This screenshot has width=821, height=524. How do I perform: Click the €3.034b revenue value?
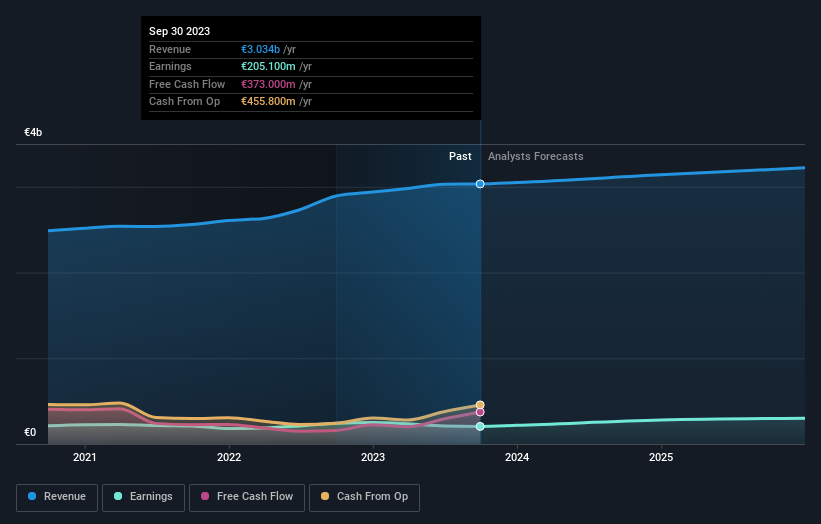tap(261, 49)
